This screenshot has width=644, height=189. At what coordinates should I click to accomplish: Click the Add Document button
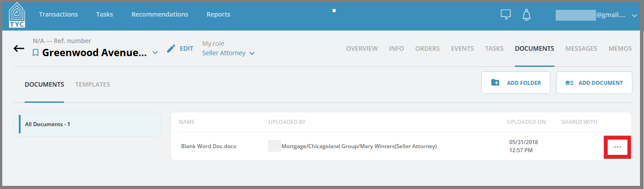pos(594,83)
